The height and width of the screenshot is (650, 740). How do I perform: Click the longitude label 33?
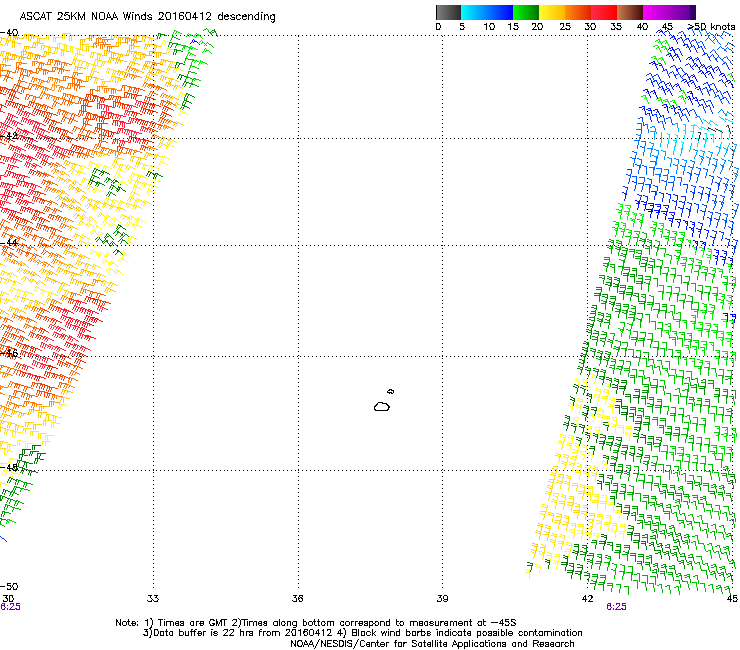point(153,599)
